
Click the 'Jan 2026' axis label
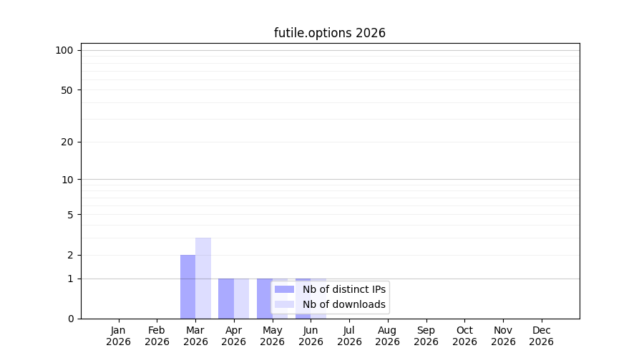point(118,337)
